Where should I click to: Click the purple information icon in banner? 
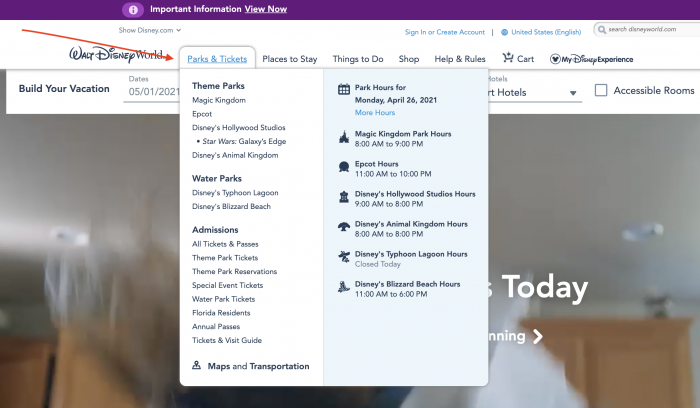(x=133, y=9)
